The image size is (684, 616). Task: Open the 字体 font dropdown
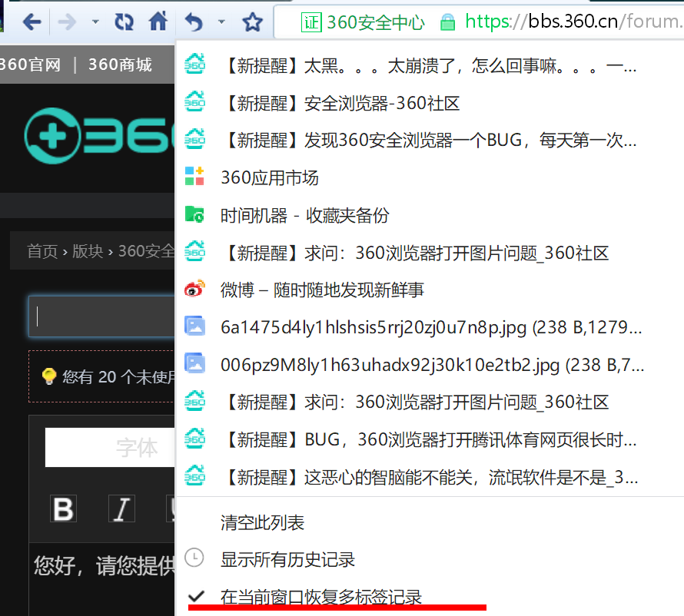pos(110,447)
